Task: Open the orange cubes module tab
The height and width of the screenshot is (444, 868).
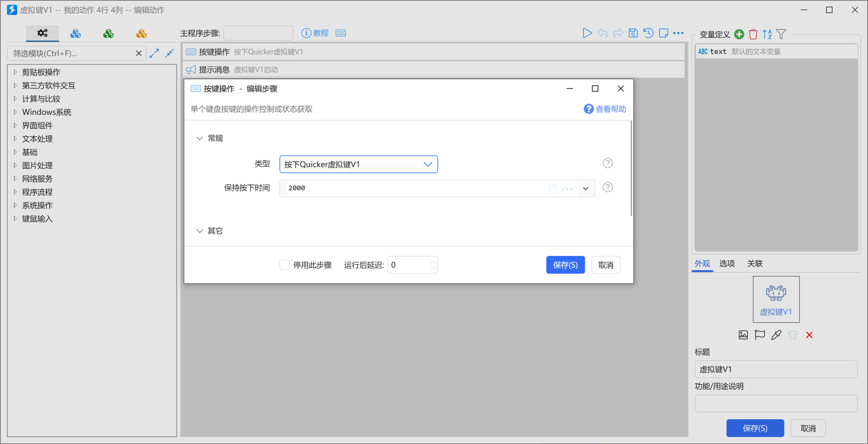Action: (141, 33)
